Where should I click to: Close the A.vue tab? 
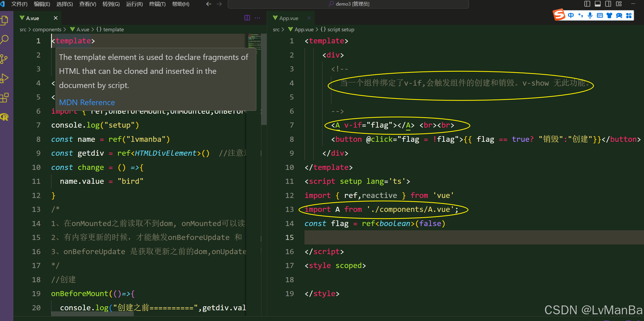click(56, 18)
